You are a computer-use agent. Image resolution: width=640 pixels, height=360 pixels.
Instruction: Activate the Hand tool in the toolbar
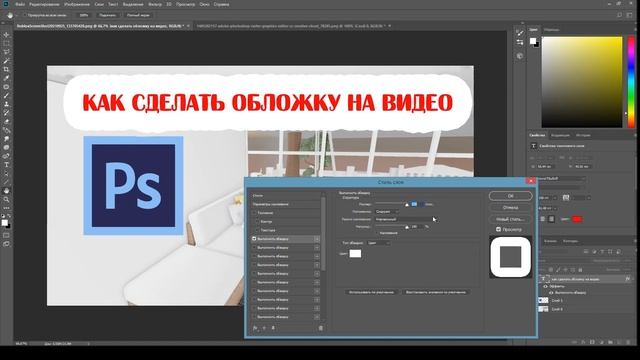pyautogui.click(x=6, y=191)
